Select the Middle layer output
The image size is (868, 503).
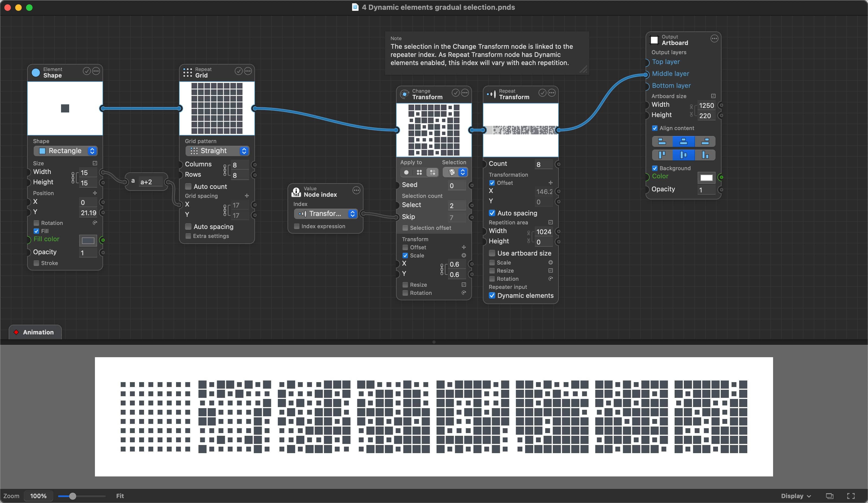click(670, 74)
